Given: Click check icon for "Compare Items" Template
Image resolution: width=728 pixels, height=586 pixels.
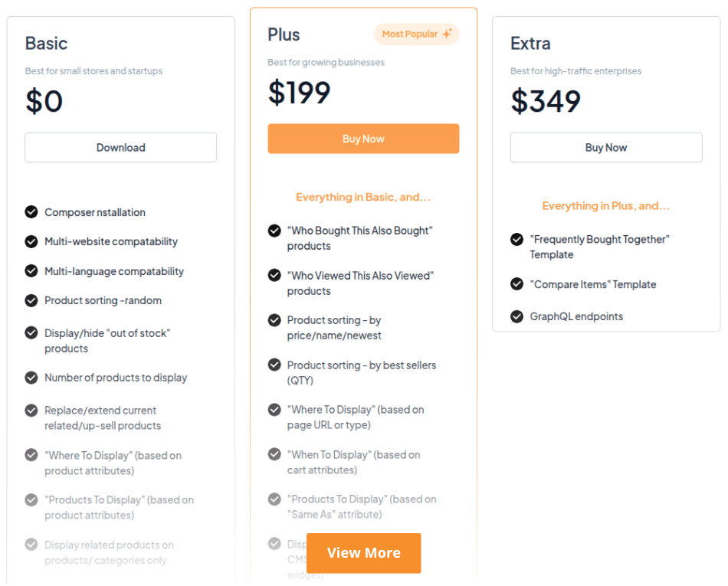Looking at the screenshot, I should [517, 284].
